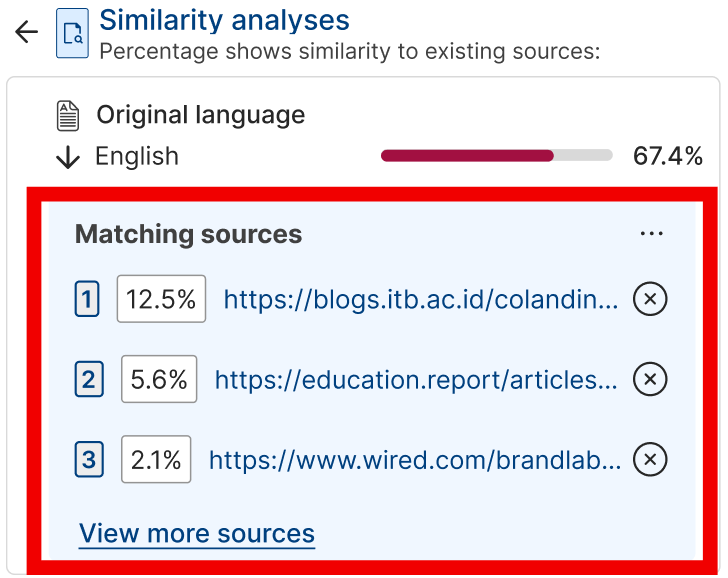The image size is (728, 578).
Task: Click the 12.5% similarity box
Action: pyautogui.click(x=161, y=299)
